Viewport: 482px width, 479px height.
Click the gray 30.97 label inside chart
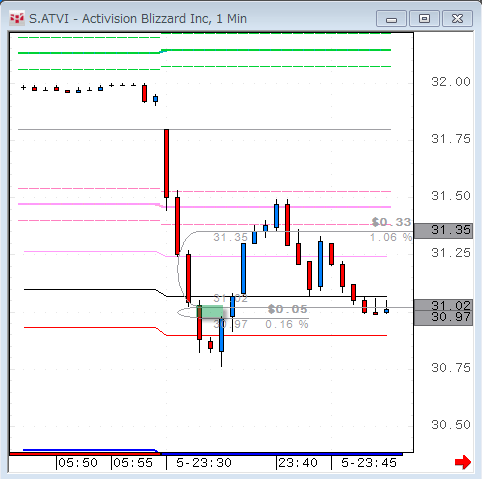pos(230,324)
